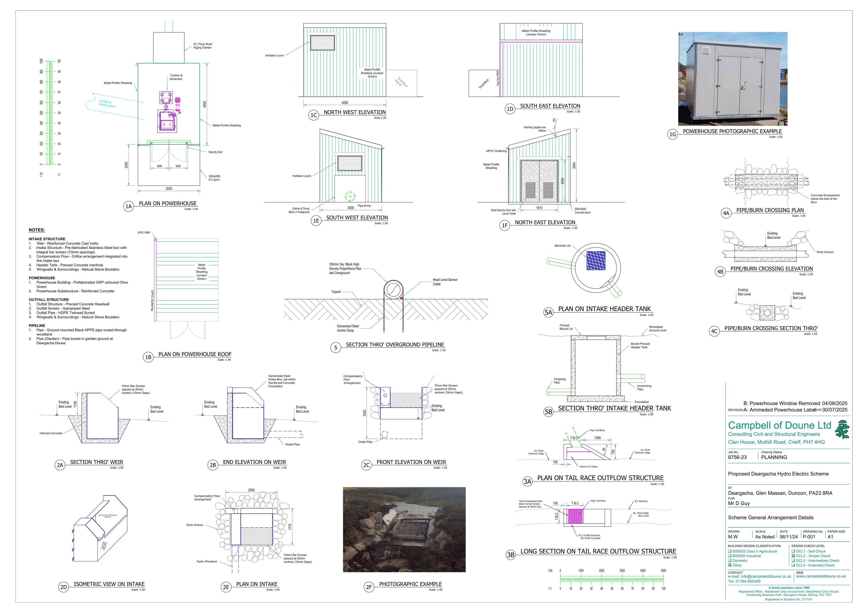Screen dimensions: 868x613
Task: Click the 1A view tag circle
Action: tap(129, 206)
